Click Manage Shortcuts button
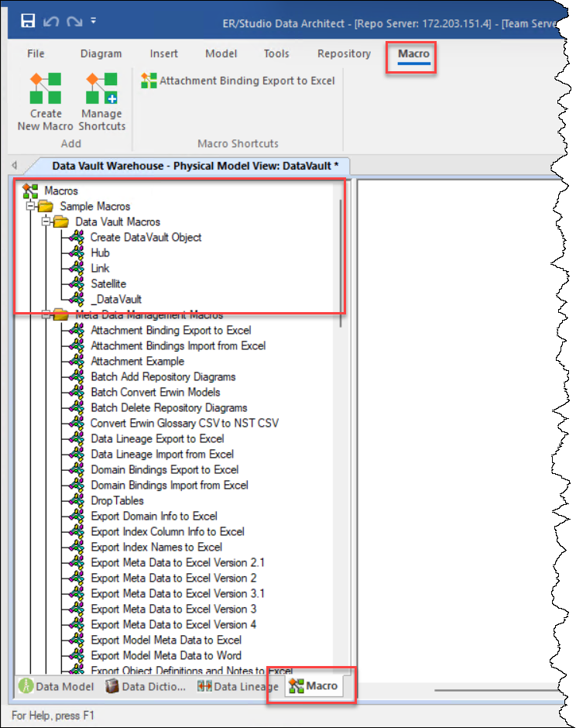The image size is (576, 728). pyautogui.click(x=101, y=102)
